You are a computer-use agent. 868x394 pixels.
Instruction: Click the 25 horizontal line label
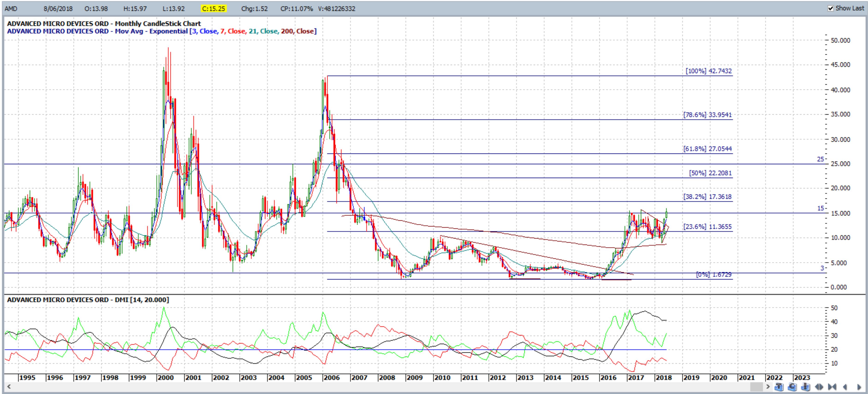click(x=820, y=159)
